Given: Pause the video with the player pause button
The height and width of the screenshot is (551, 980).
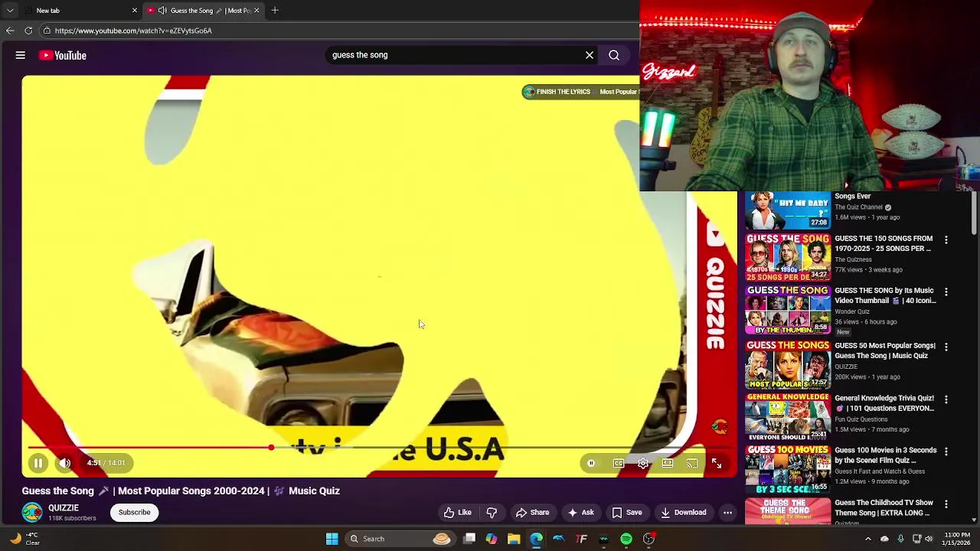Looking at the screenshot, I should tap(38, 463).
